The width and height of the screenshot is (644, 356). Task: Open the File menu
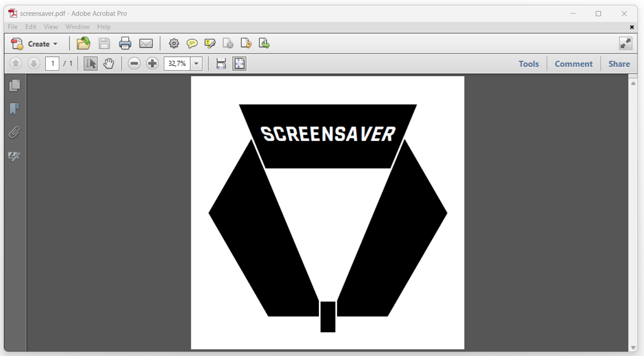(12, 27)
